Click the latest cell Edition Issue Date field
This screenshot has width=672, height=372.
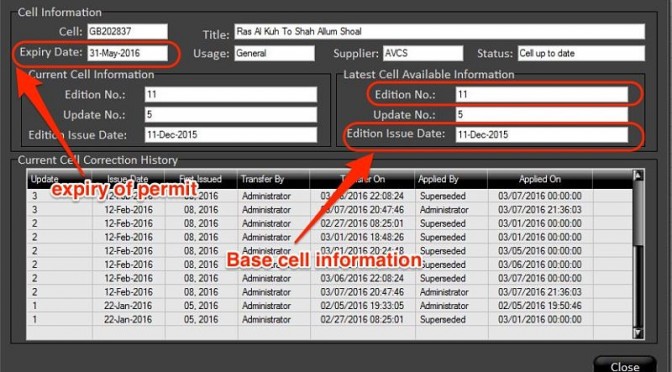[542, 135]
